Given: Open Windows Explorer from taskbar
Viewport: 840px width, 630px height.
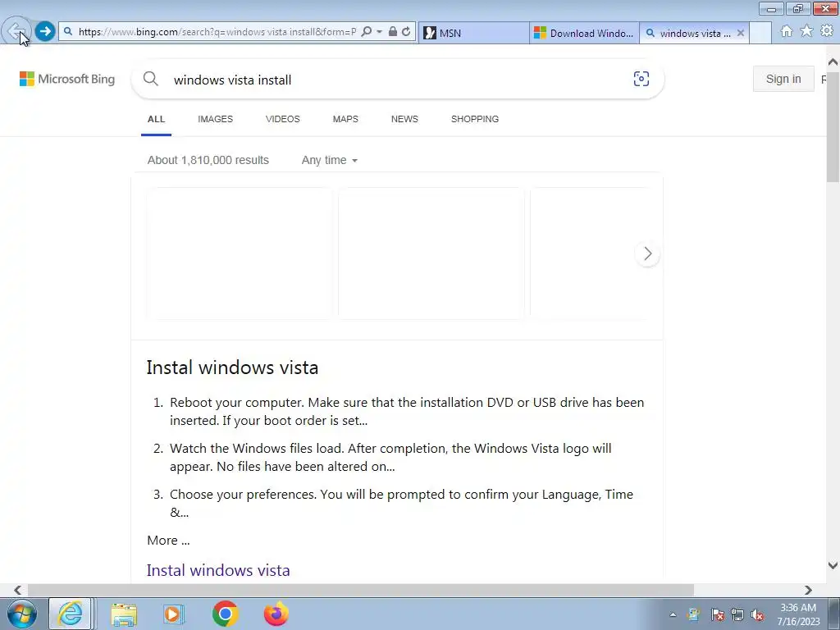Looking at the screenshot, I should click(124, 614).
